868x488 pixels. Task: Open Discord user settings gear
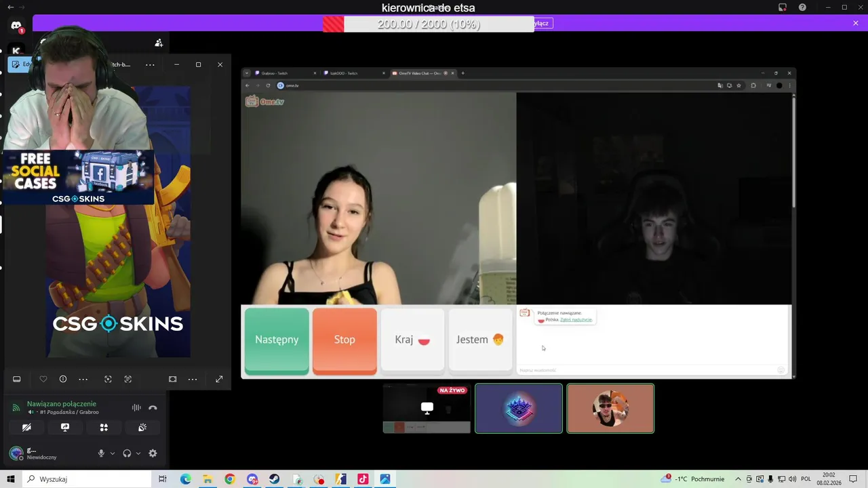click(x=153, y=453)
